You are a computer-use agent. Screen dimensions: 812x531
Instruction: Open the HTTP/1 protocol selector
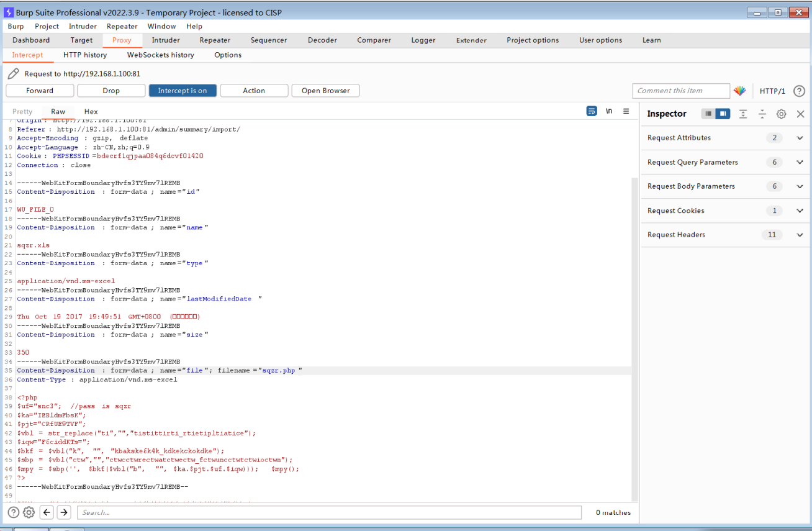coord(772,91)
